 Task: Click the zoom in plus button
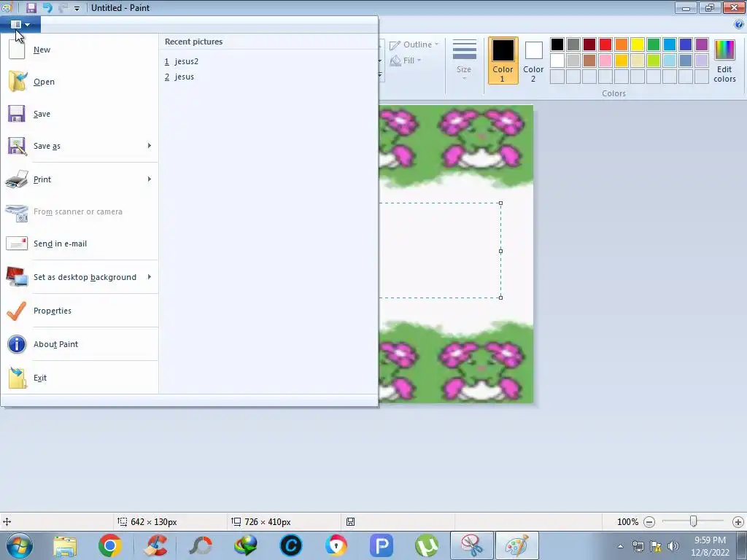tap(738, 522)
